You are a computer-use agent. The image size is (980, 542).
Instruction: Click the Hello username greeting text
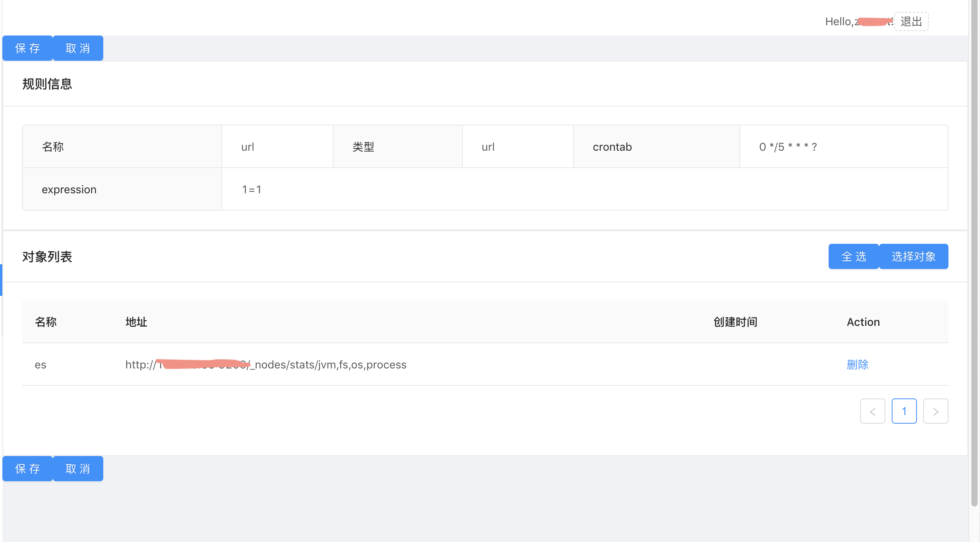(858, 21)
